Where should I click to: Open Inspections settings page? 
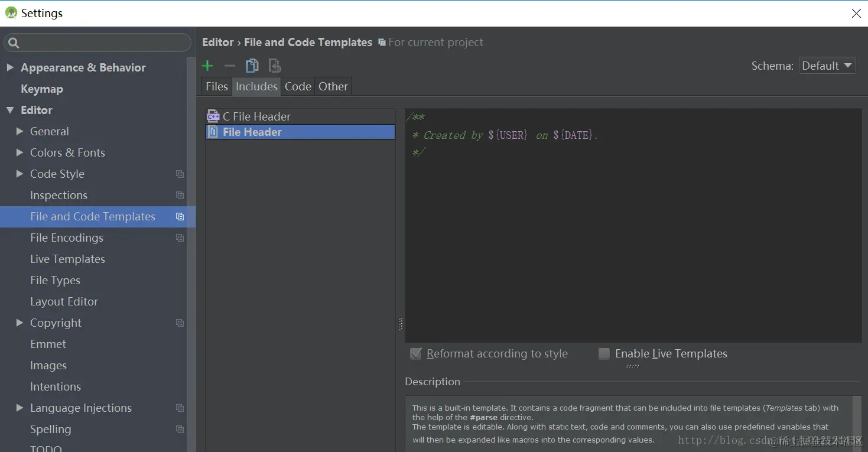58,195
